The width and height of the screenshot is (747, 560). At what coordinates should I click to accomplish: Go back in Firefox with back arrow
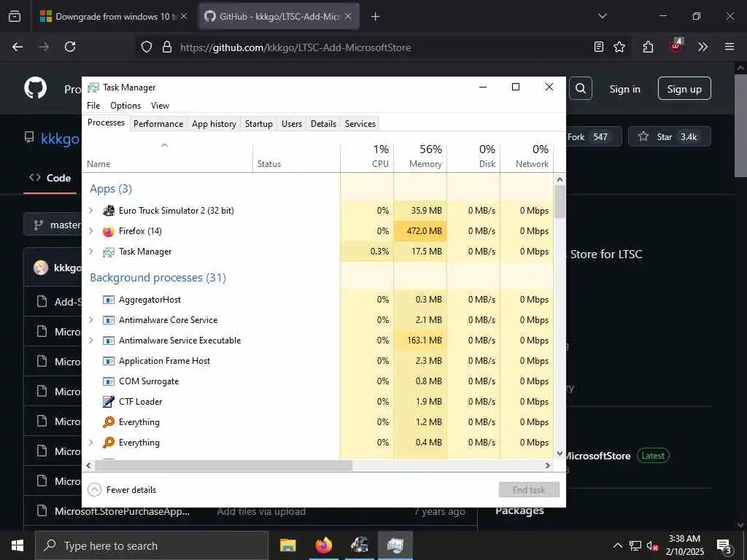18,47
